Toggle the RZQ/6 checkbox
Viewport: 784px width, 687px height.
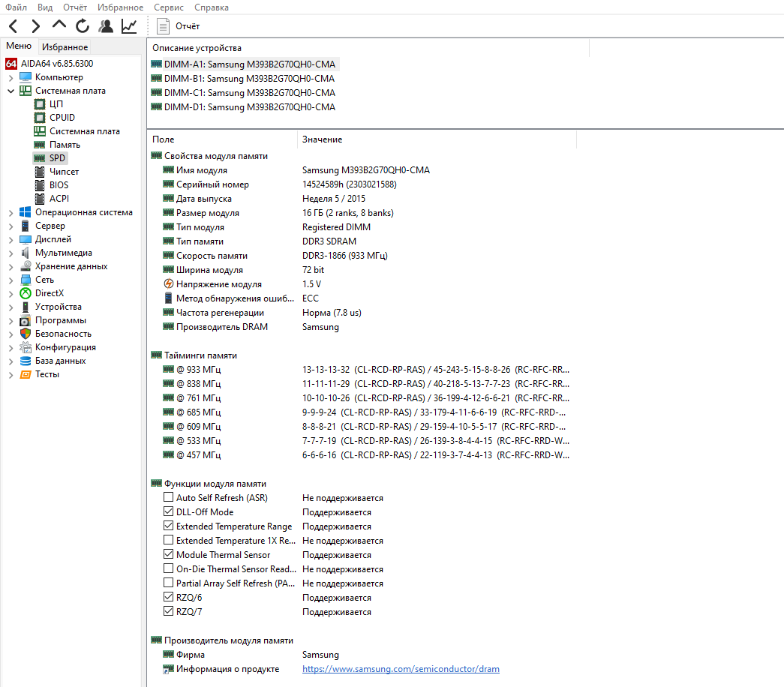point(169,597)
